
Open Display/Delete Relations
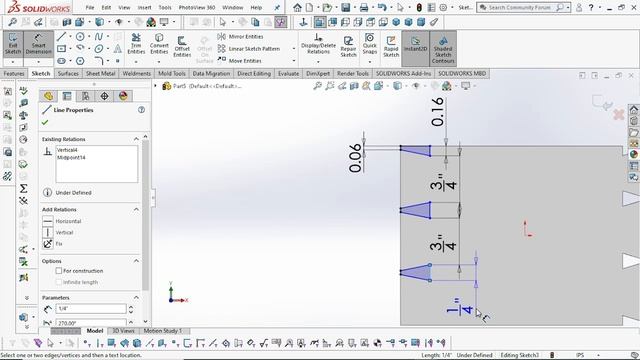(318, 44)
